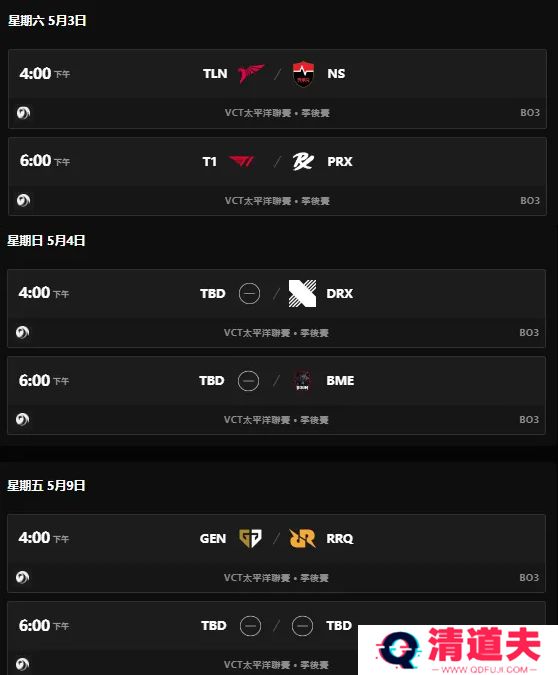Image resolution: width=558 pixels, height=675 pixels.
Task: Click the red T1 team logo
Action: pos(242,161)
